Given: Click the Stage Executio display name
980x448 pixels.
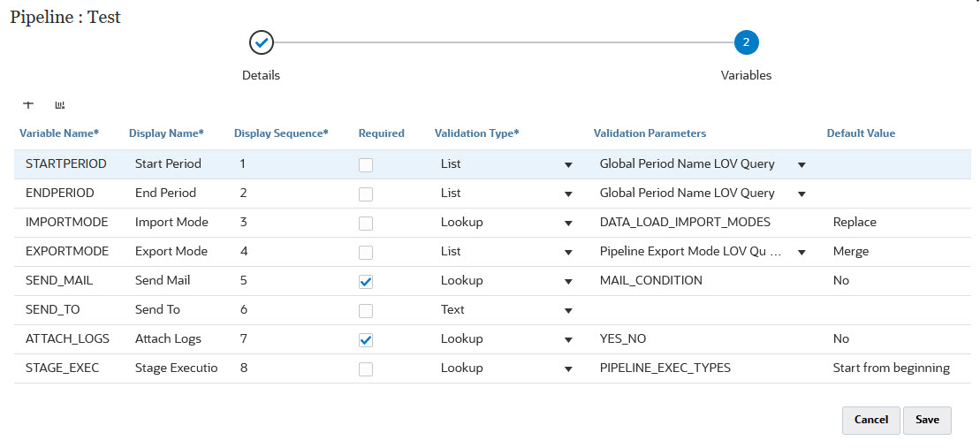Looking at the screenshot, I should click(176, 368).
